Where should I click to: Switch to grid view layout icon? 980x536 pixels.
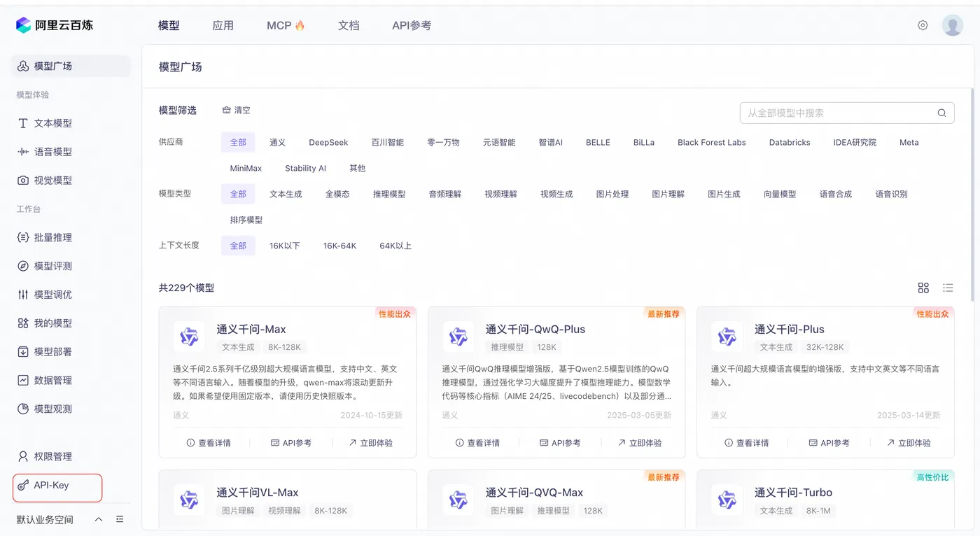click(923, 288)
